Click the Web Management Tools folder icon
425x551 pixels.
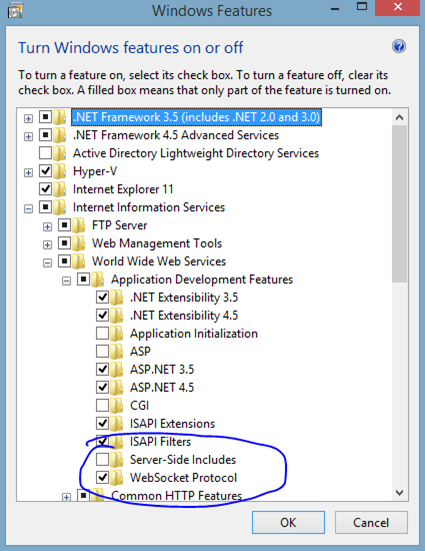pyautogui.click(x=78, y=243)
